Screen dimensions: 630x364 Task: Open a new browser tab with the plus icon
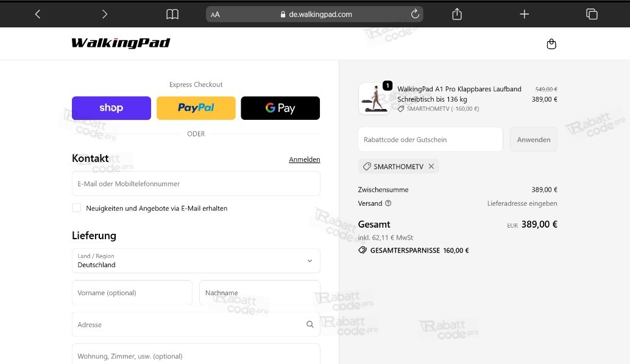524,13
